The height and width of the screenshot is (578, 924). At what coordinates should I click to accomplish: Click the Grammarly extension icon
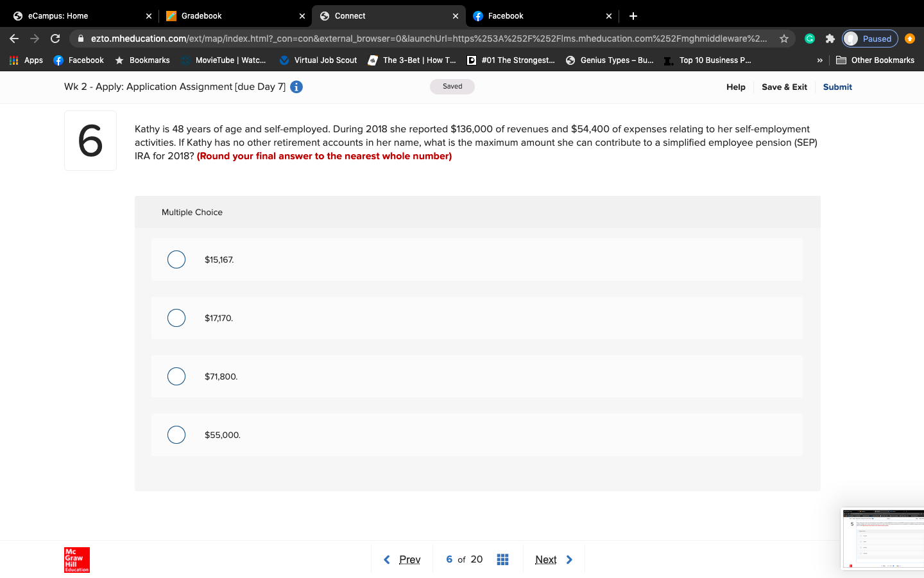tap(809, 39)
